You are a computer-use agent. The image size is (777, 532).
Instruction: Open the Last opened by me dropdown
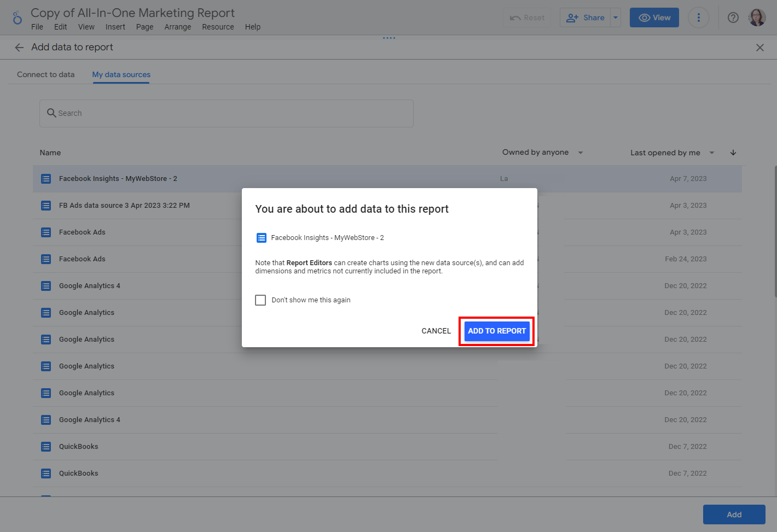click(672, 153)
